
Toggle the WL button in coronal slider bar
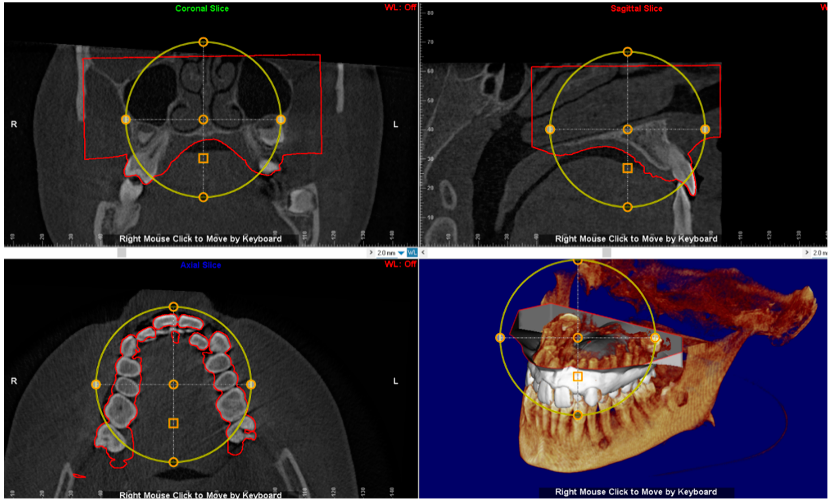(x=412, y=252)
